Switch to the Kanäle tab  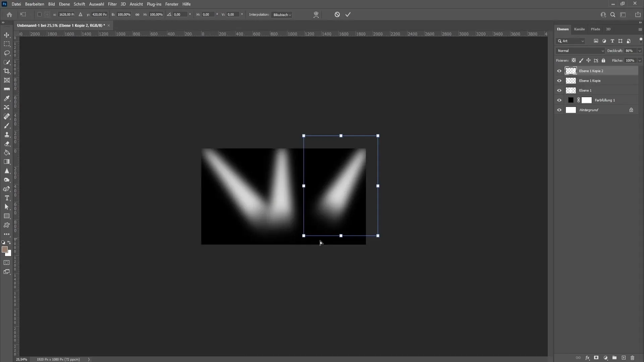pos(579,29)
